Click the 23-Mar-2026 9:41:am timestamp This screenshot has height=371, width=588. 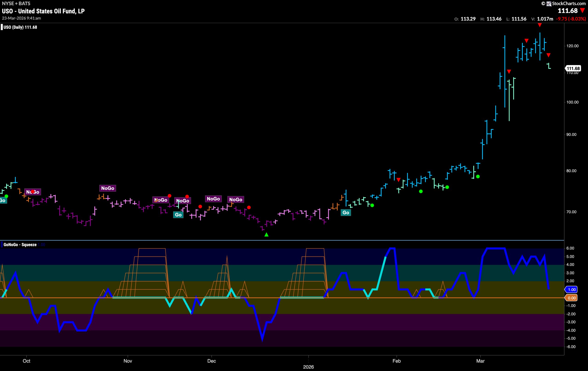22,18
